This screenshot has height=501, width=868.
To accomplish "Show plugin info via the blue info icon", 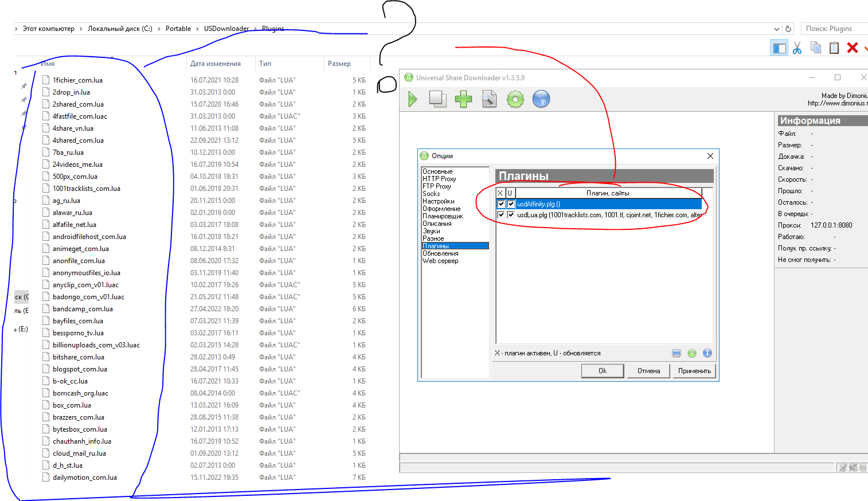I will point(707,353).
